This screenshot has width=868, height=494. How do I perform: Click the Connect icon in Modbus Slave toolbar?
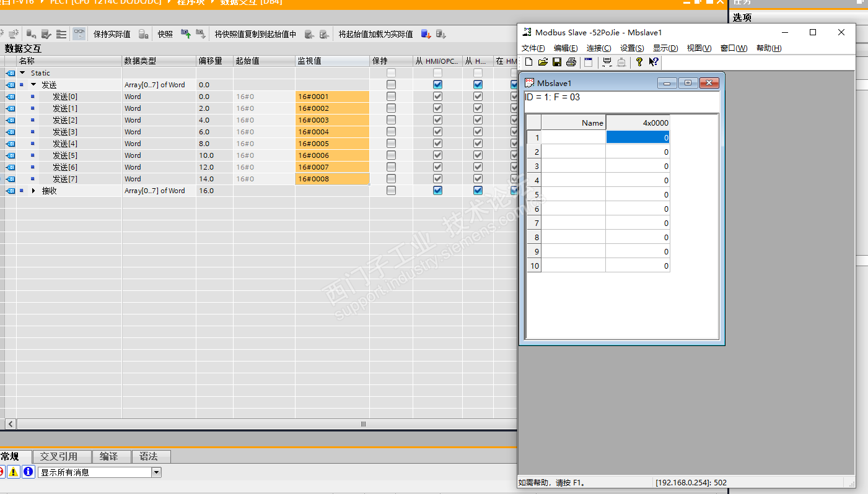pos(607,62)
